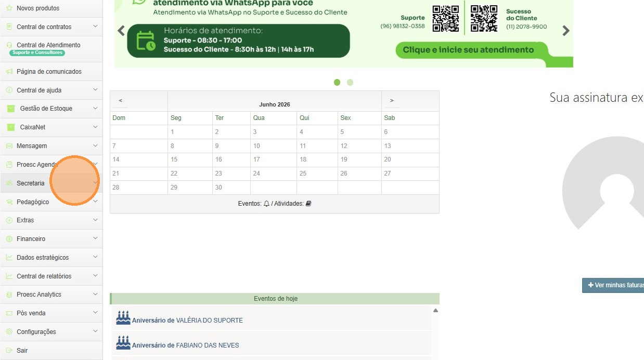The width and height of the screenshot is (644, 360).
Task: Click the graduation cap icon for Pedagógico
Action: click(9, 202)
